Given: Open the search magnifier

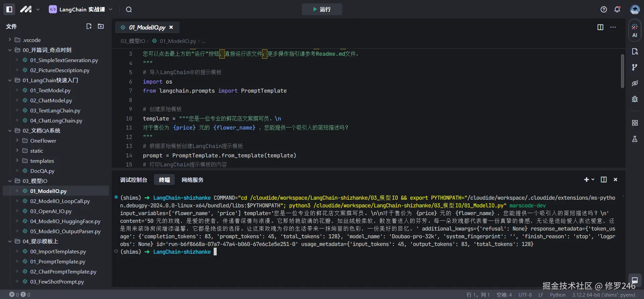Looking at the screenshot, I should click(x=129, y=9).
